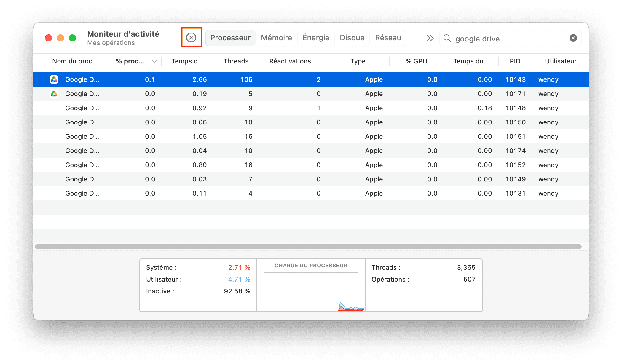The width and height of the screenshot is (622, 364).
Task: Click the 0.18 GPU time cell
Action: pyautogui.click(x=485, y=108)
